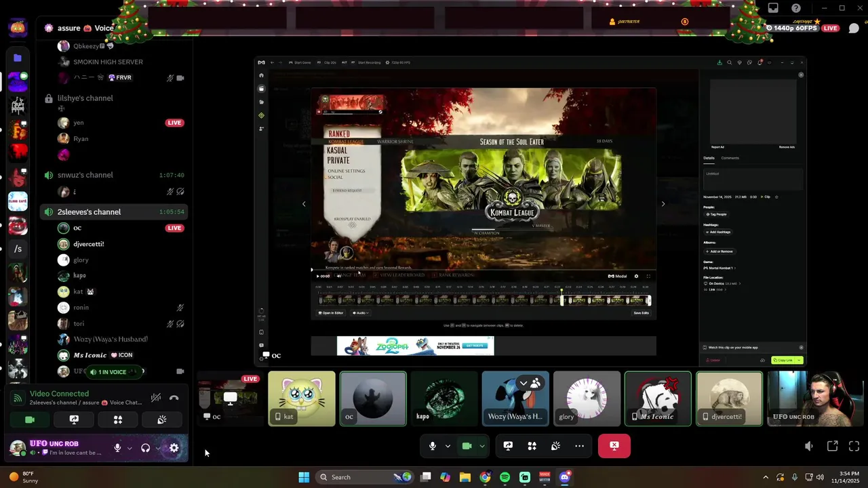Stop streaming with red button
Screen dimensions: 868x488
(x=614, y=446)
